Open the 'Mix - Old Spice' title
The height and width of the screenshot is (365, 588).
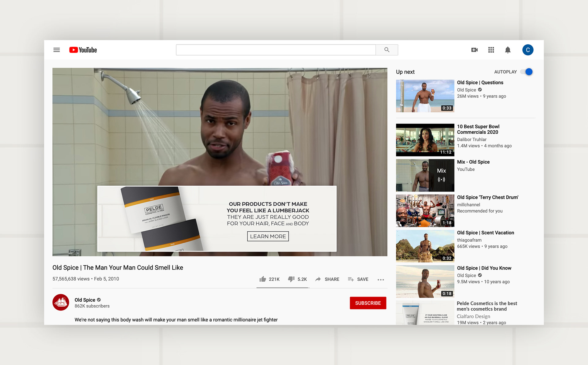[473, 162]
